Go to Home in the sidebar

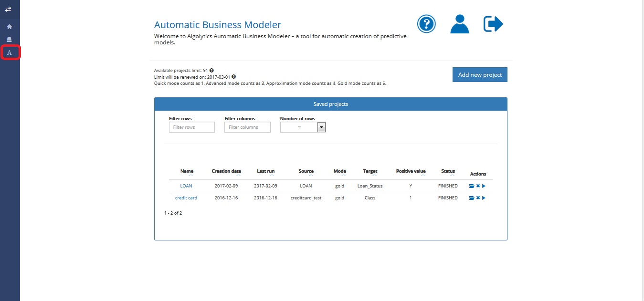(x=9, y=27)
